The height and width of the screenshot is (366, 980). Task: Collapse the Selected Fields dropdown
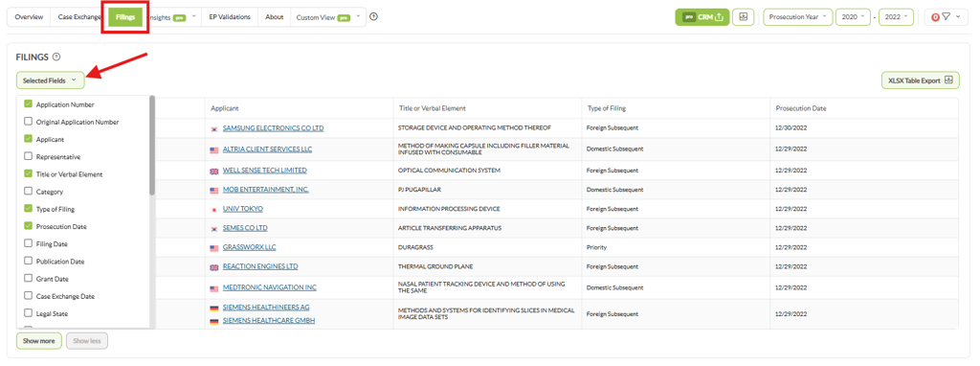click(51, 80)
